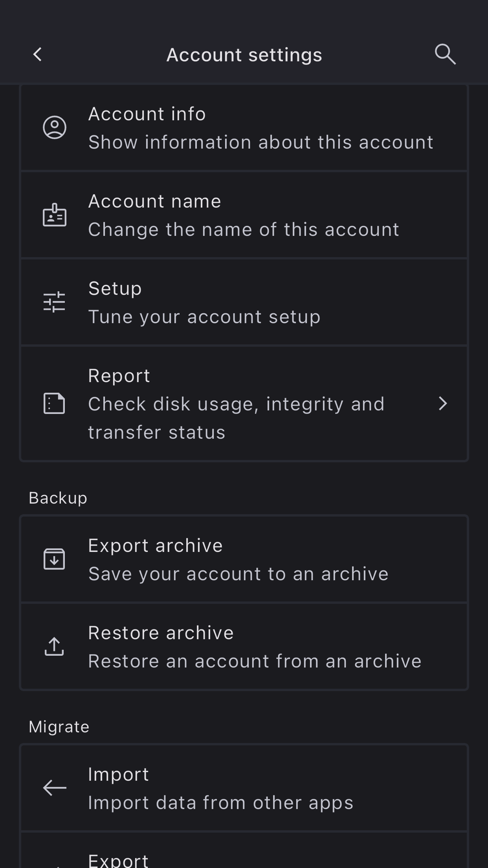Click the Export archive box icon
Screen dimensions: 488x868
tap(55, 559)
